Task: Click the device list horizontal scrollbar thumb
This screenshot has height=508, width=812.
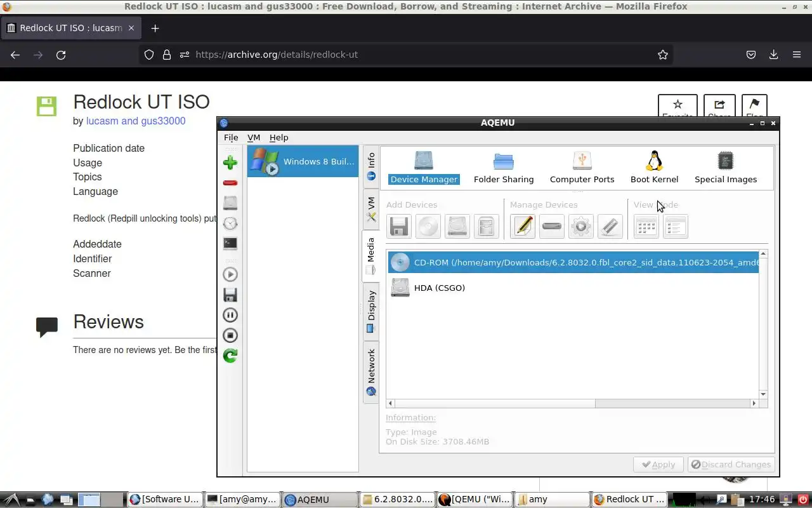Action: click(x=495, y=403)
